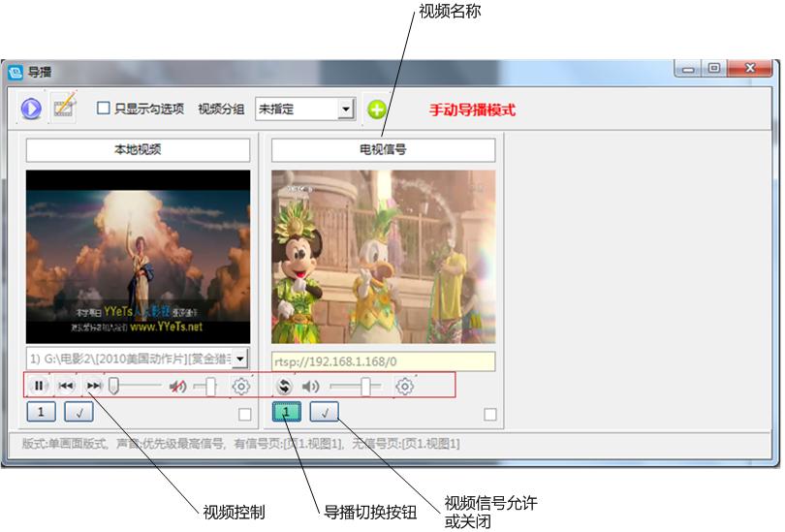Screen dimensions: 785x532
Task: Skip to previous local video
Action: 66,386
